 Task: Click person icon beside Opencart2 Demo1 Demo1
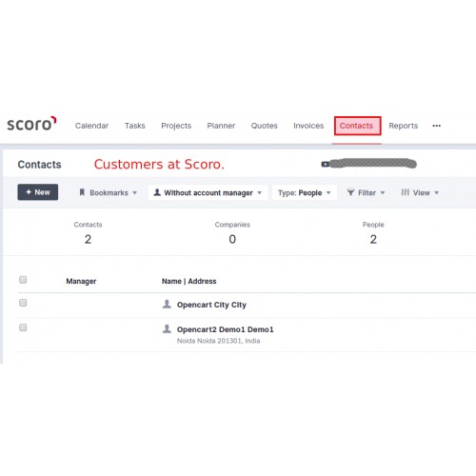167,328
